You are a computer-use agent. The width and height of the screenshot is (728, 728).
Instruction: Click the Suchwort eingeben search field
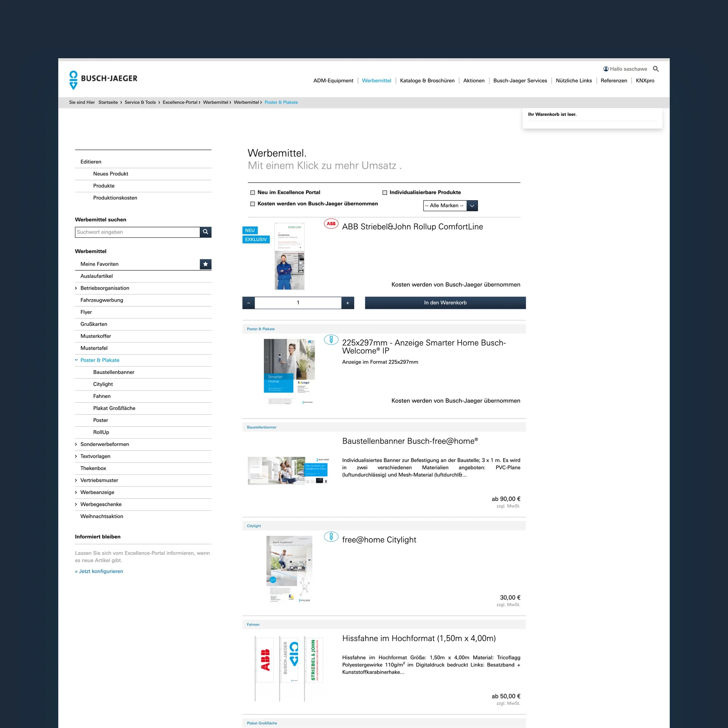(137, 232)
